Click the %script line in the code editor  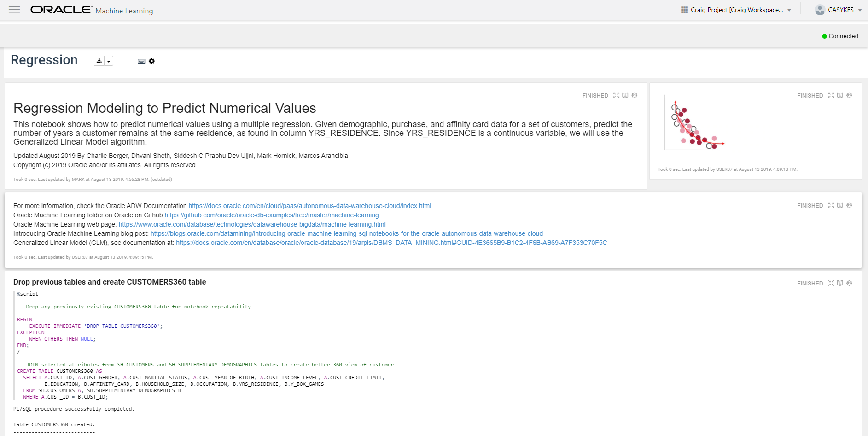[28, 294]
